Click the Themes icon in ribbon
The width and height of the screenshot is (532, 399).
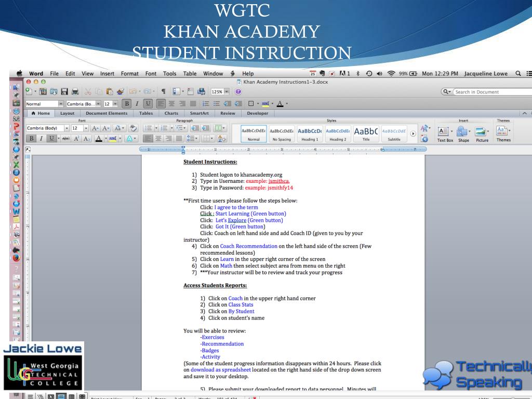(x=502, y=130)
